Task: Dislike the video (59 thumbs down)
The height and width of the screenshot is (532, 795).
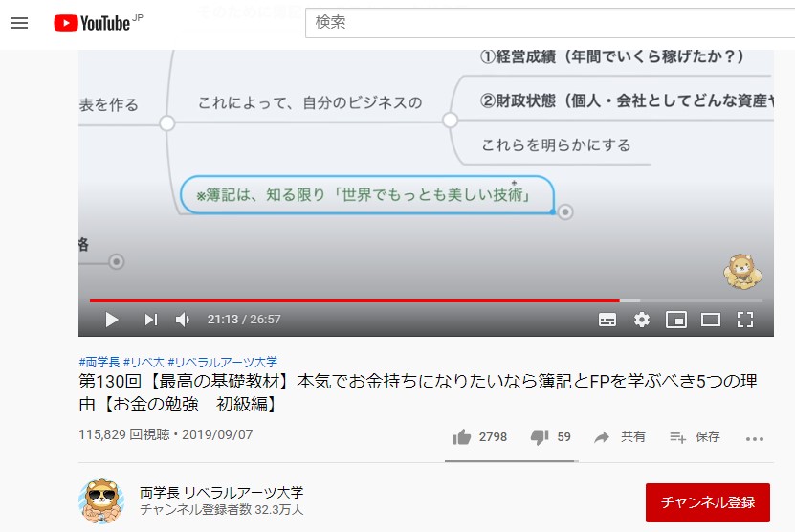Action: pos(551,437)
